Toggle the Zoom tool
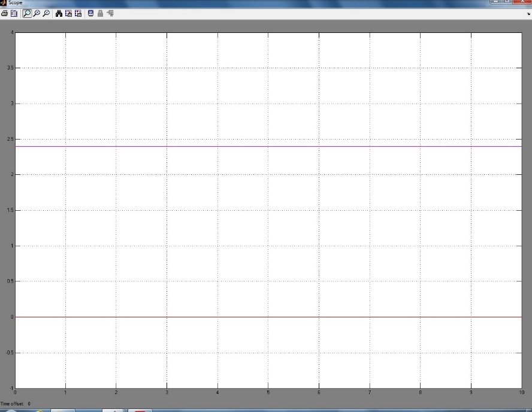532x412 pixels. click(26, 14)
